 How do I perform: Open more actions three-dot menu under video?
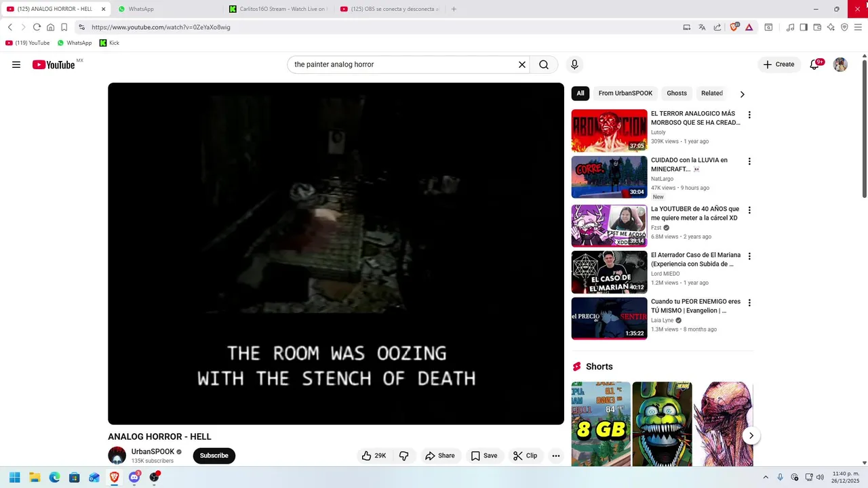(556, 455)
